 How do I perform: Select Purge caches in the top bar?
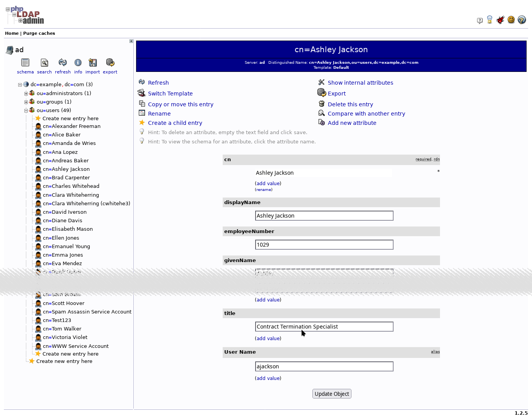coord(39,33)
